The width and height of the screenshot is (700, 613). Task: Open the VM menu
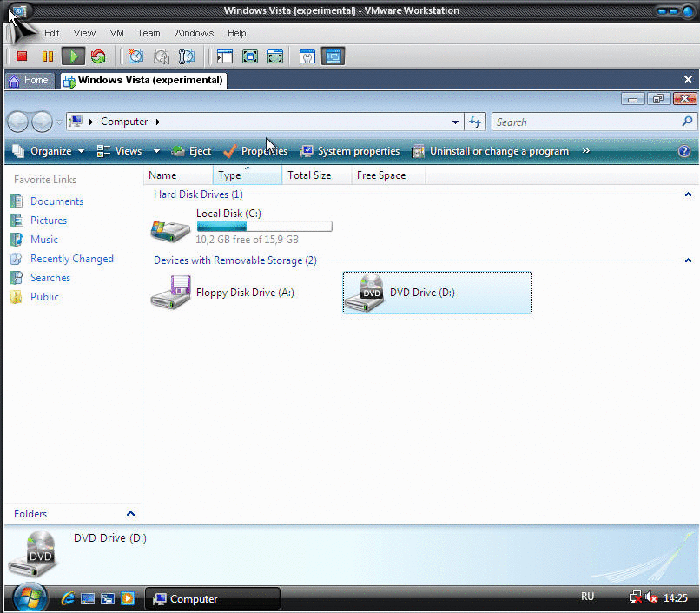point(117,33)
